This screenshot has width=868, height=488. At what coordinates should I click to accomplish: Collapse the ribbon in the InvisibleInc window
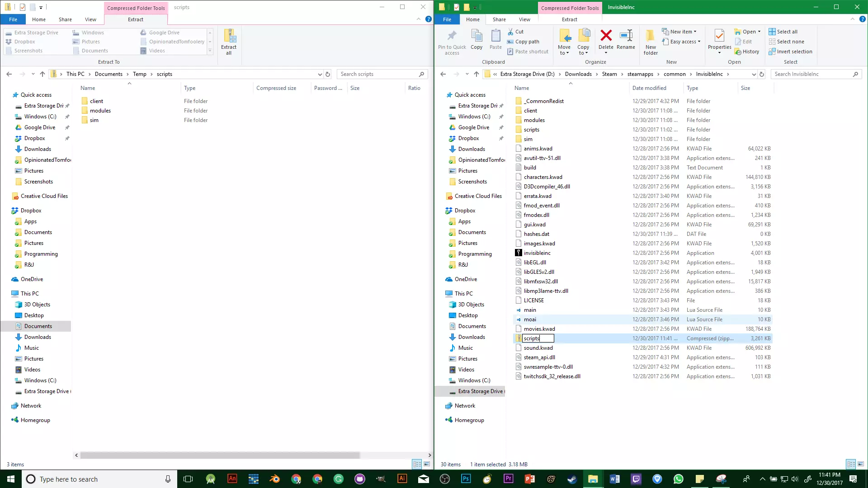[x=853, y=19]
